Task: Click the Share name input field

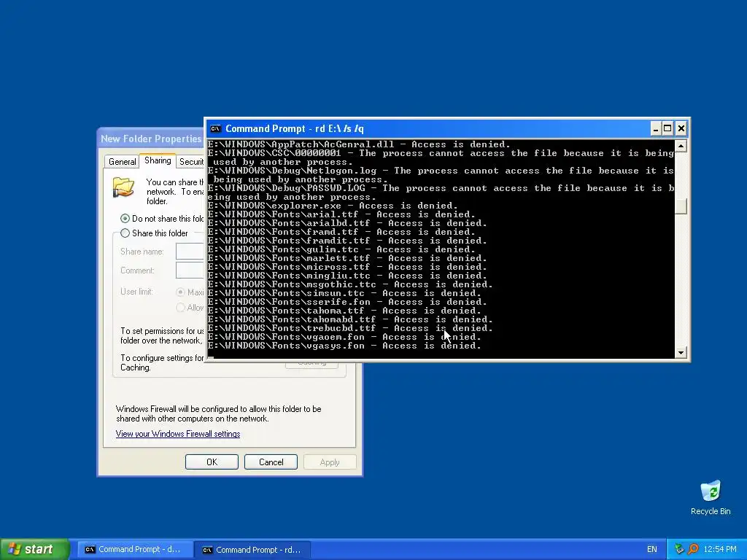Action: 190,251
